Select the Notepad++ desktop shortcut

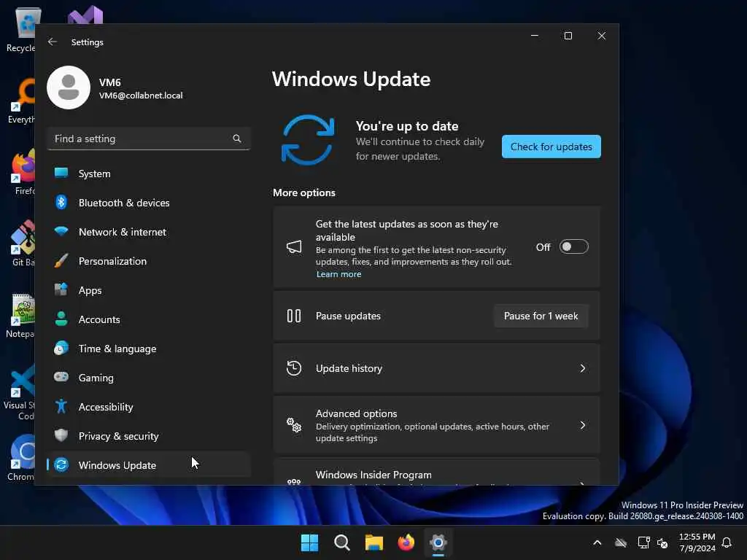pyautogui.click(x=20, y=315)
